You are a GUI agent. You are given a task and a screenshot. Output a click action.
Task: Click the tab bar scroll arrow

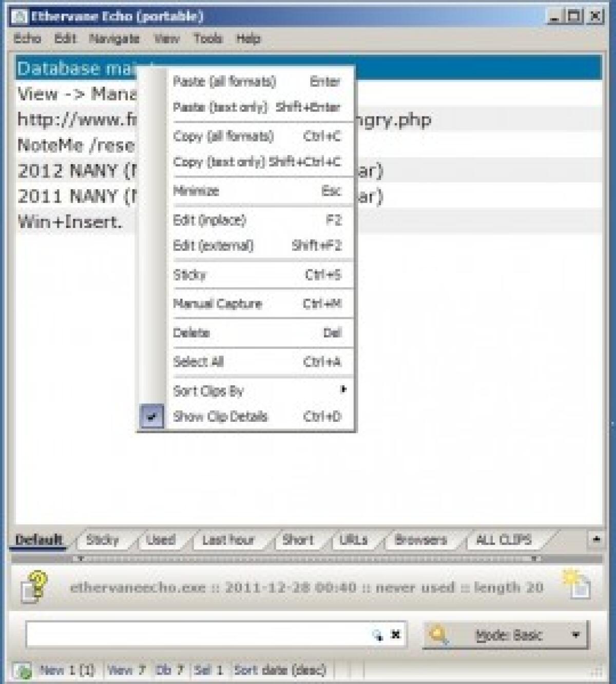(596, 539)
